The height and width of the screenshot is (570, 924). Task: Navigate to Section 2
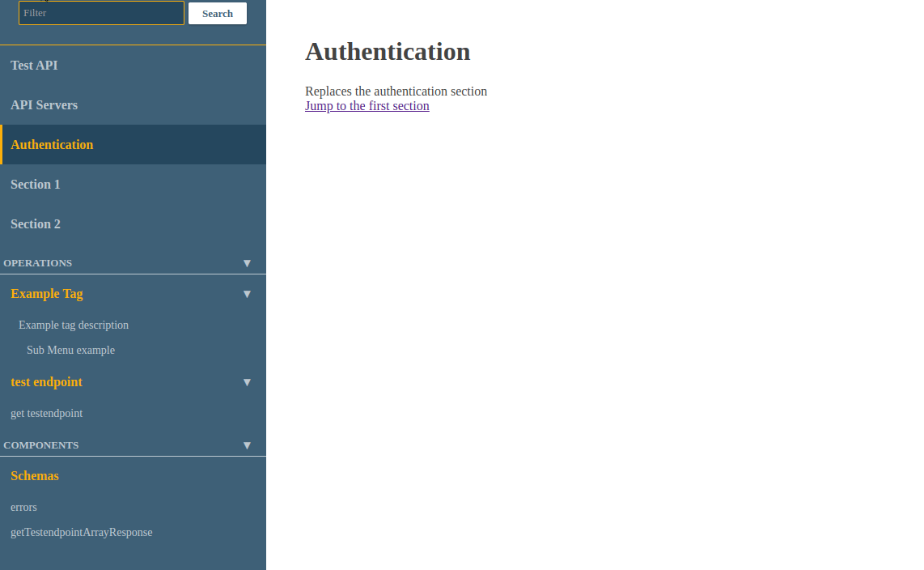tap(35, 223)
